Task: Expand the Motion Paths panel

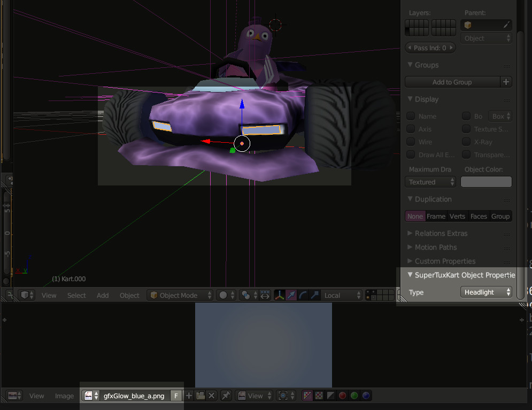Action: click(436, 247)
